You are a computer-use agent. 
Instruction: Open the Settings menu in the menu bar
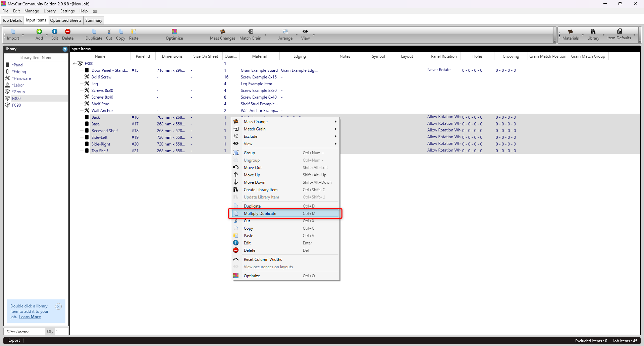coord(67,11)
